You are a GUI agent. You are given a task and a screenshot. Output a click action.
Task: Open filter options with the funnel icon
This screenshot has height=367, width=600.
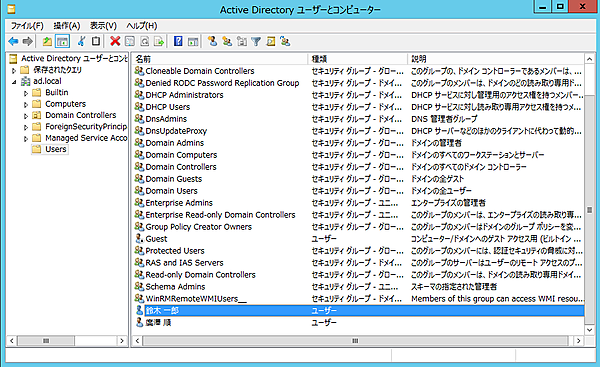point(256,41)
